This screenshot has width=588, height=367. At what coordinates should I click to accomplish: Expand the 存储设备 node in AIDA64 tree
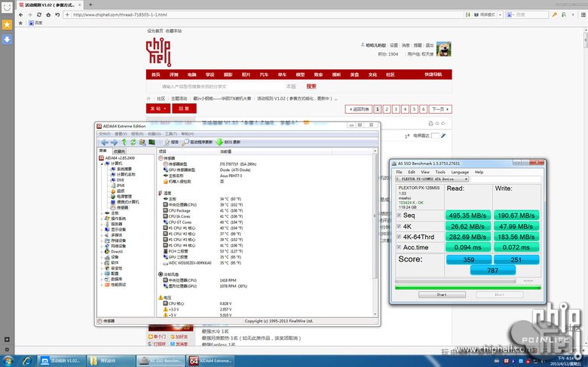pyautogui.click(x=102, y=240)
